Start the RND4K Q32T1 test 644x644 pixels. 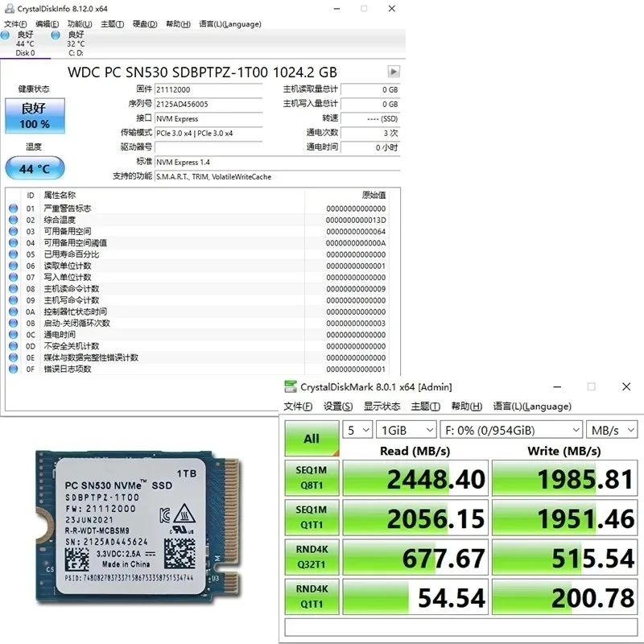312,557
